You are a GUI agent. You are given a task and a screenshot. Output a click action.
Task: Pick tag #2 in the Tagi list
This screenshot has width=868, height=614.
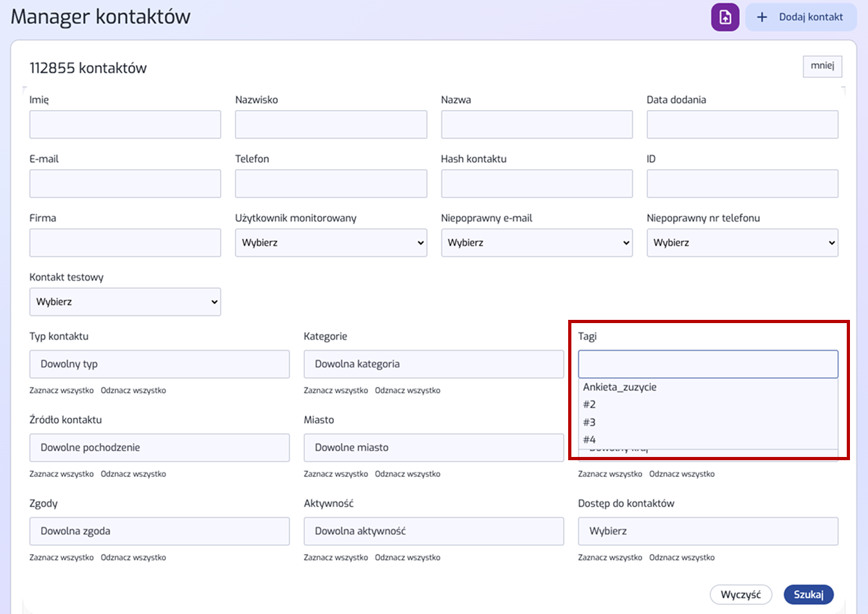coord(589,404)
